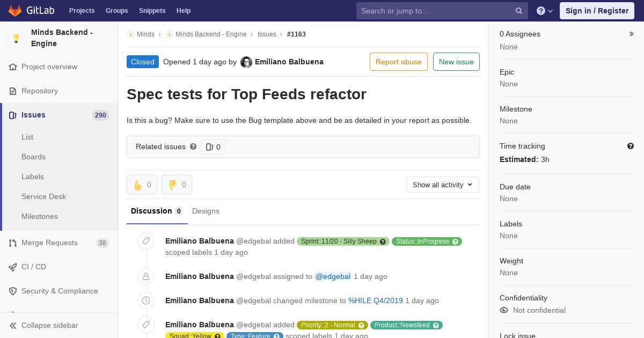Click the Merge Requests icon
Viewport: 644px width, 338px height.
tap(13, 243)
